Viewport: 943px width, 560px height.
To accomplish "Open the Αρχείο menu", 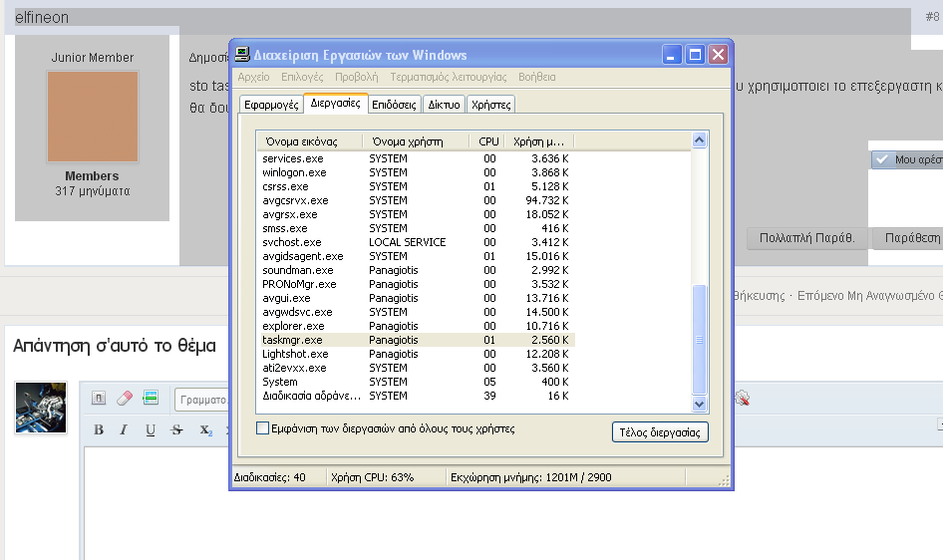I will (253, 77).
